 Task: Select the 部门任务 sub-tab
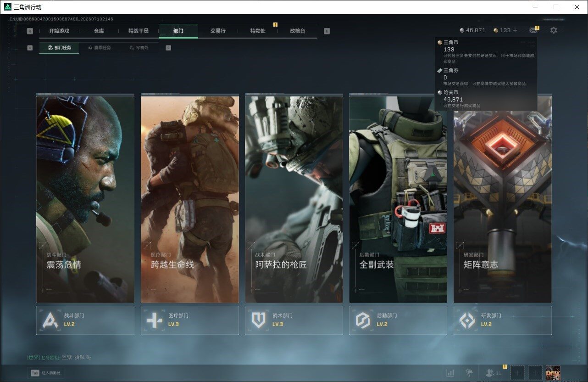59,48
